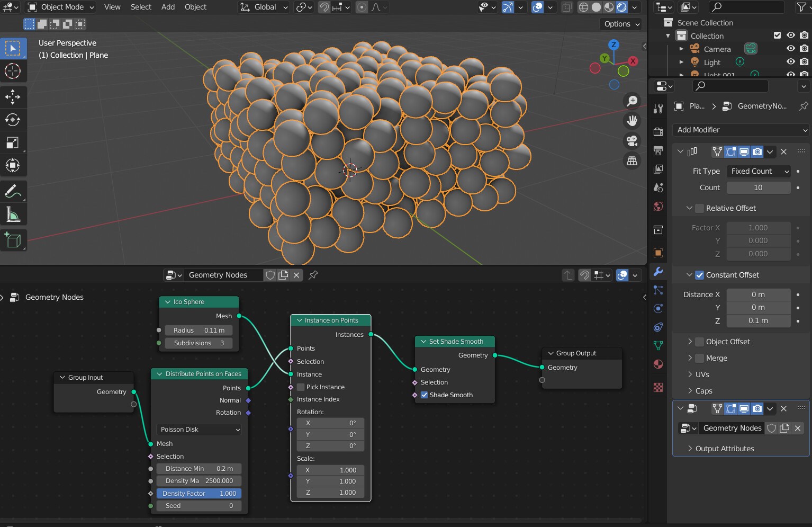Open the Object Mode selector
The image size is (812, 527).
click(60, 7)
